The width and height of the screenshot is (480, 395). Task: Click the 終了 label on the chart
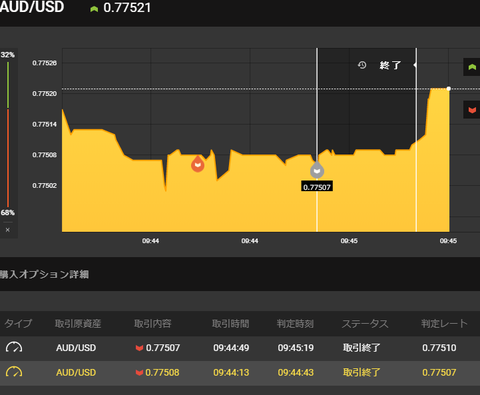click(x=390, y=65)
